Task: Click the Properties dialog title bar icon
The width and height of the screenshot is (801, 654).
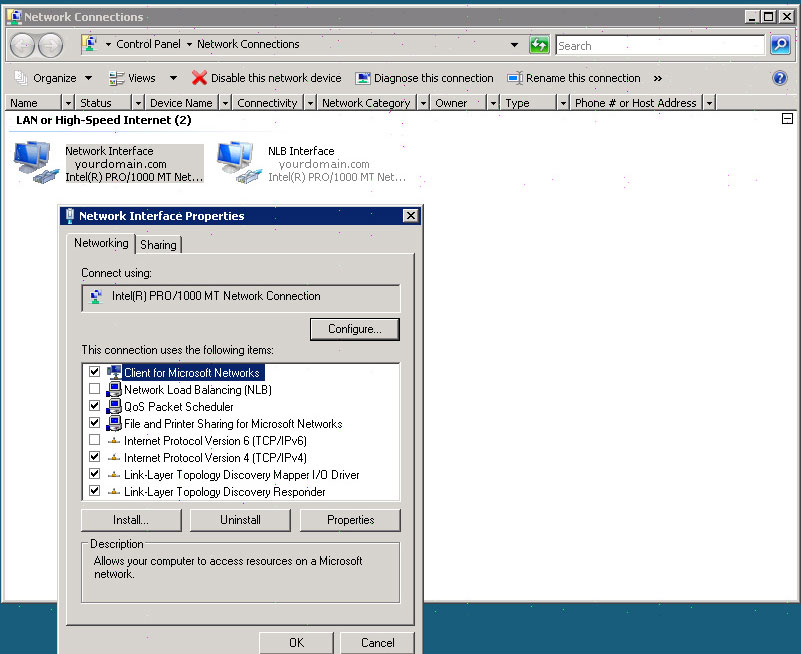Action: (x=70, y=216)
